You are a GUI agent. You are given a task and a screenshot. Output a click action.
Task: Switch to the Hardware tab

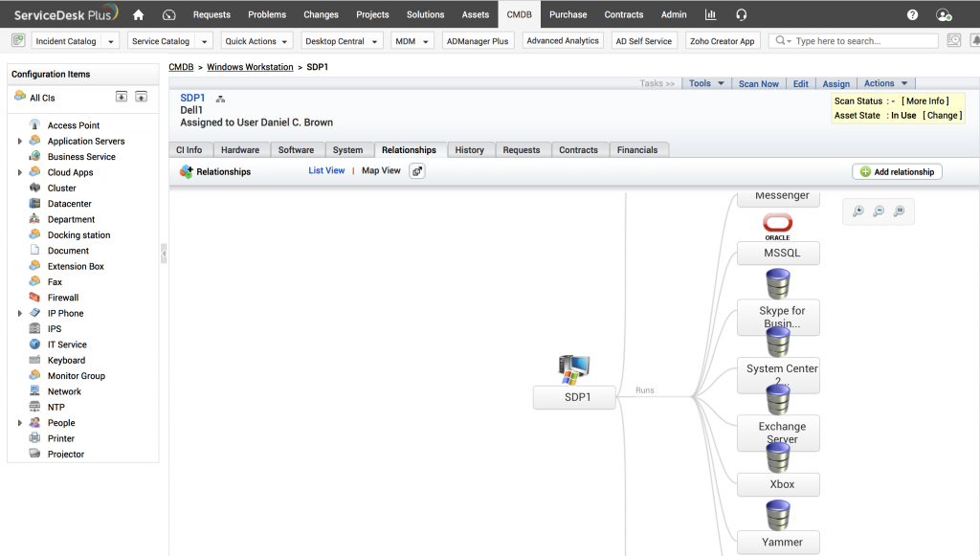pyautogui.click(x=239, y=150)
